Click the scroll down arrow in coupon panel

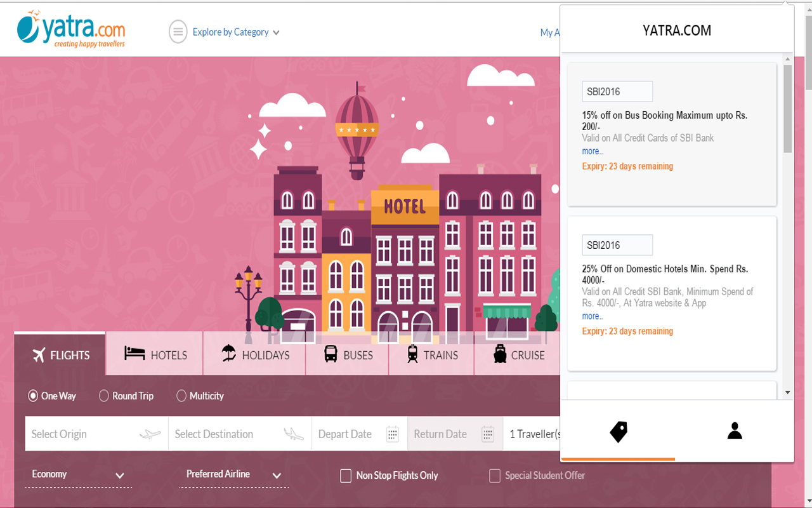(788, 393)
